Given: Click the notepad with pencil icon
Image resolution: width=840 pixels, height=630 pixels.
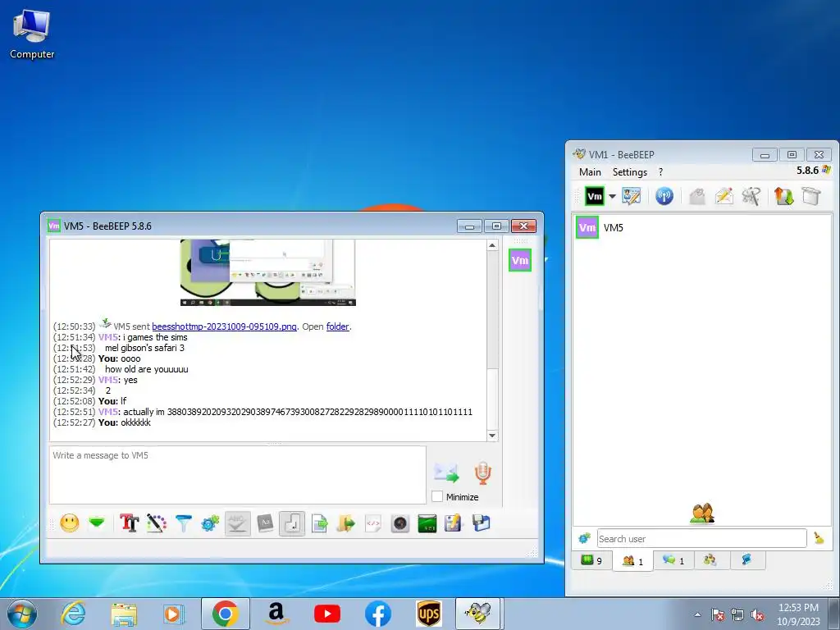Looking at the screenshot, I should [x=453, y=523].
